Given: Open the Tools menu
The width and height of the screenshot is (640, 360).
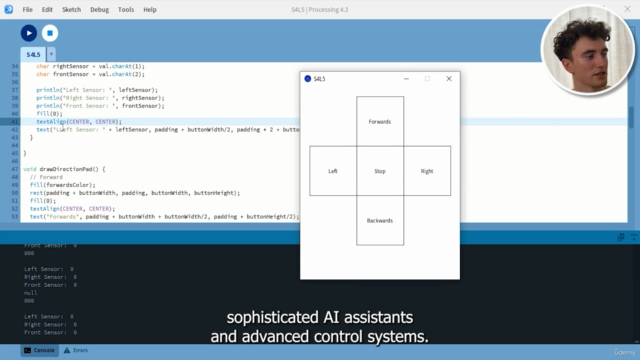Looking at the screenshot, I should click(126, 9).
